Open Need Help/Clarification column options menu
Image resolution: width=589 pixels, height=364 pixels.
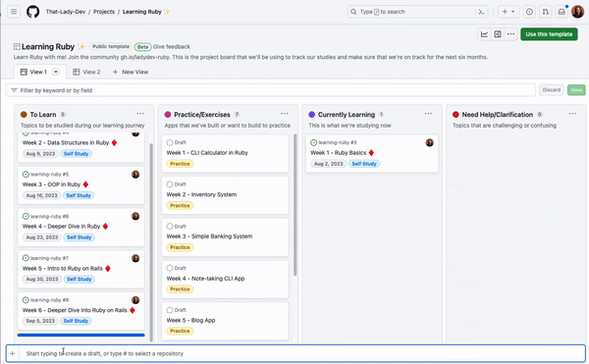click(x=572, y=114)
